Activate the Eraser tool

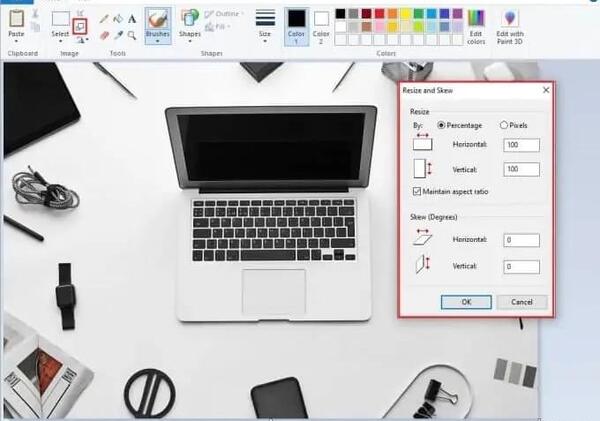(104, 36)
